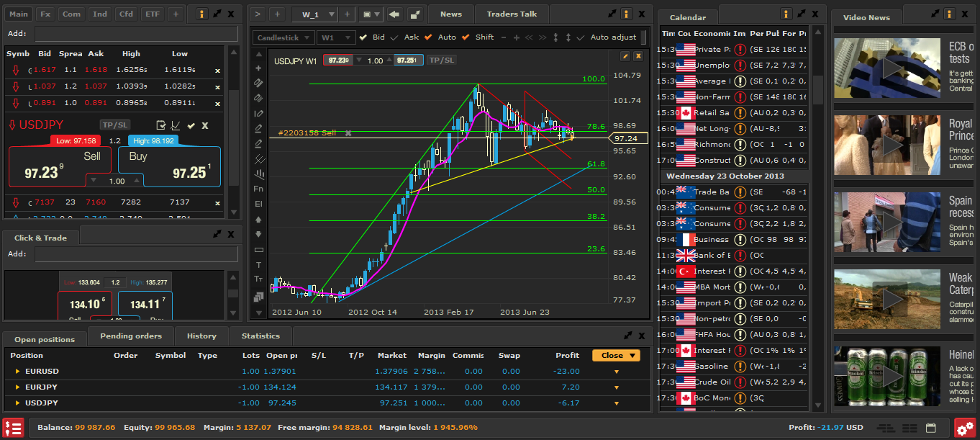Screen dimensions: 980x440
Task: Open the Traders Talk tab
Action: point(511,14)
